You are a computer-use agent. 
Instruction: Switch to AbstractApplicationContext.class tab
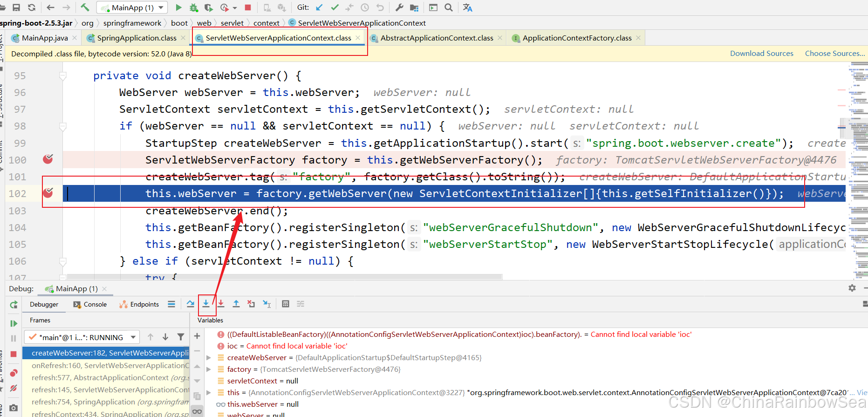(x=436, y=38)
